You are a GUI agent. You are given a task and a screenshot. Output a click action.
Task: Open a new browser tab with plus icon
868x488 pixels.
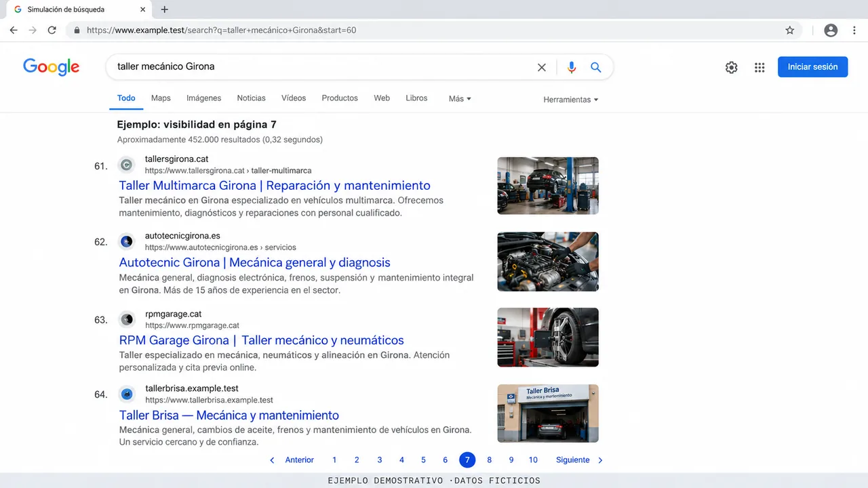pos(164,9)
